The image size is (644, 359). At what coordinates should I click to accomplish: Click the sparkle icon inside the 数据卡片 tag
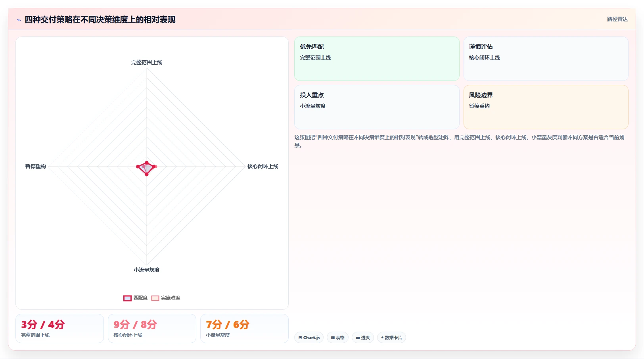(382, 338)
